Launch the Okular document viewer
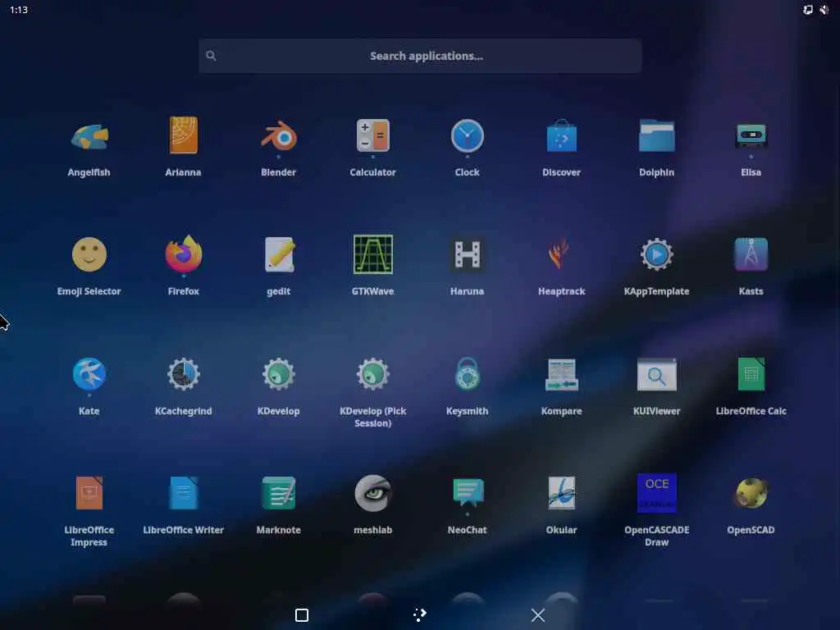 point(561,493)
